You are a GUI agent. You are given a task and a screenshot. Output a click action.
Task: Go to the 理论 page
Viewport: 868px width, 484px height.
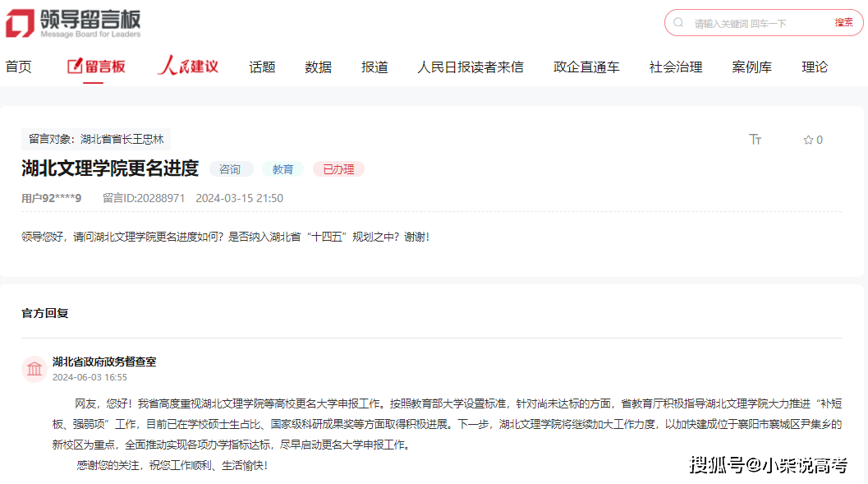[x=815, y=67]
